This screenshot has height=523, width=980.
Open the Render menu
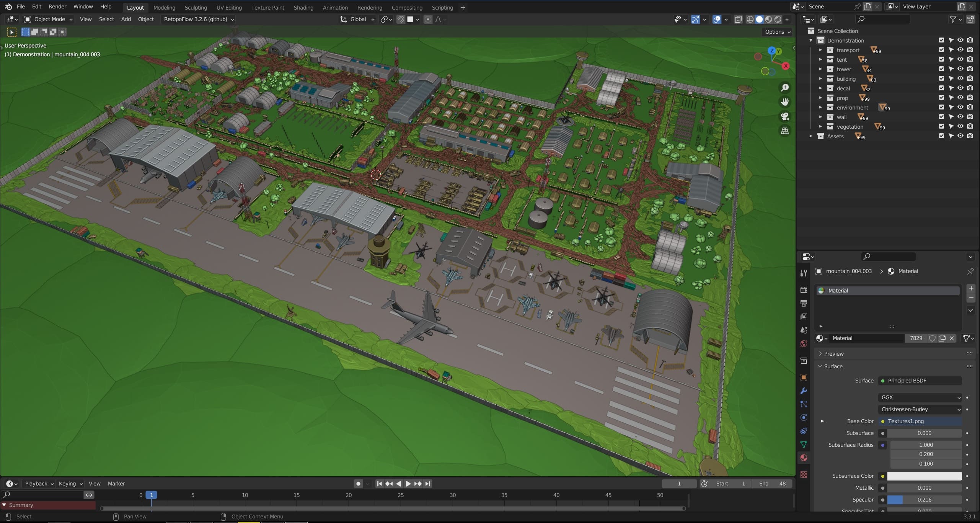click(57, 7)
